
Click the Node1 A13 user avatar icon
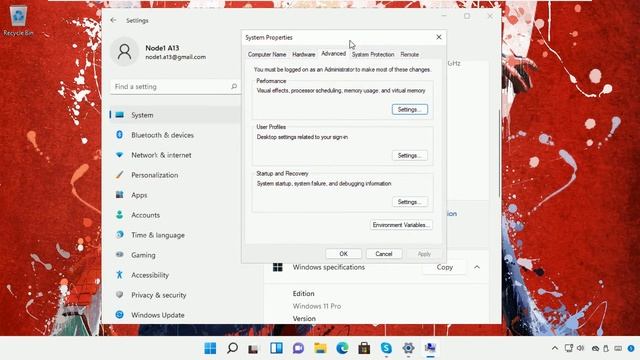(124, 52)
